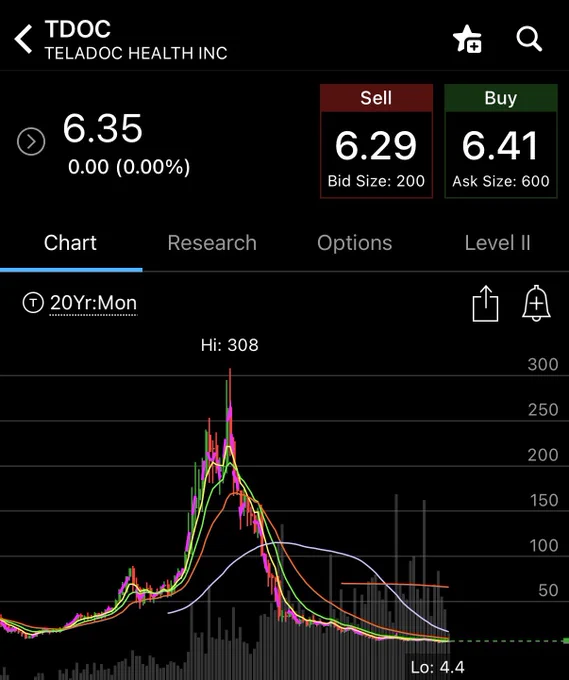Tap the Buy button at 6.41
Screen dimensions: 569x680
point(501,141)
